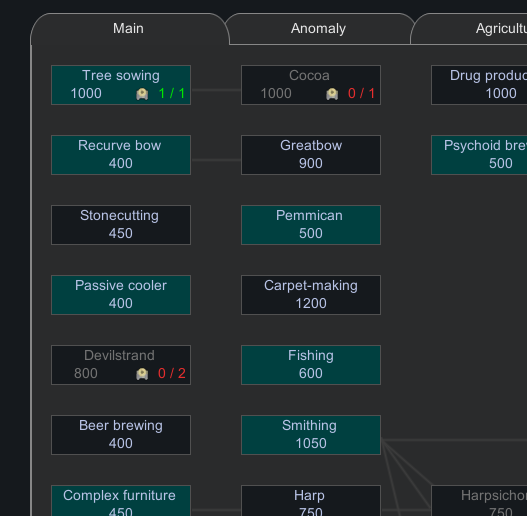Screen dimensions: 527x516
Task: Select the Stonecutting research project
Action: point(121,225)
